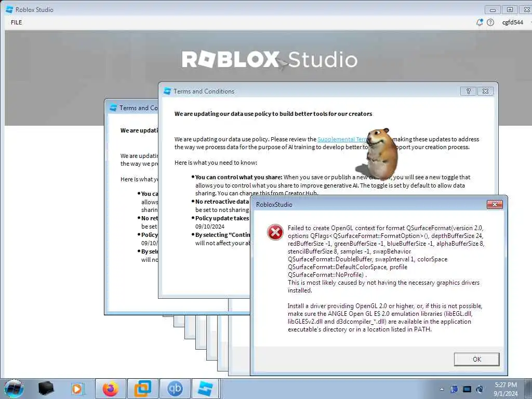Open the FILE menu
This screenshot has width=532, height=399.
click(x=16, y=22)
